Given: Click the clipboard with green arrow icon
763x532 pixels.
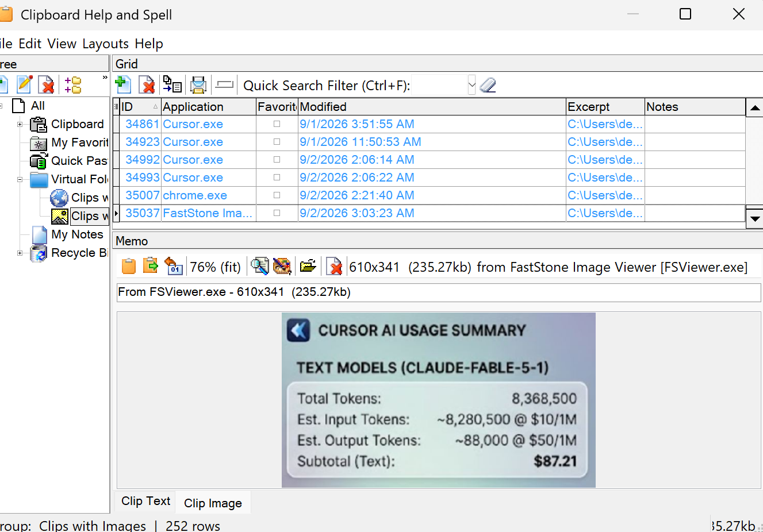Looking at the screenshot, I should coord(151,266).
